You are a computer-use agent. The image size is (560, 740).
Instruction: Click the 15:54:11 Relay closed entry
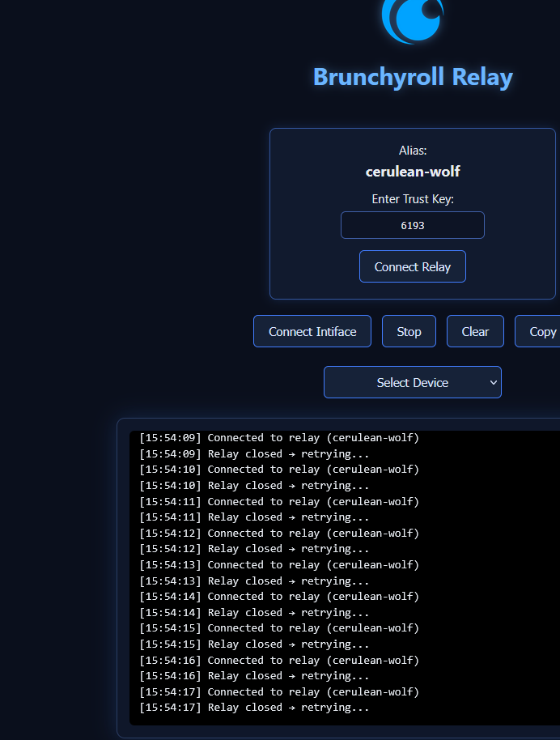click(254, 517)
